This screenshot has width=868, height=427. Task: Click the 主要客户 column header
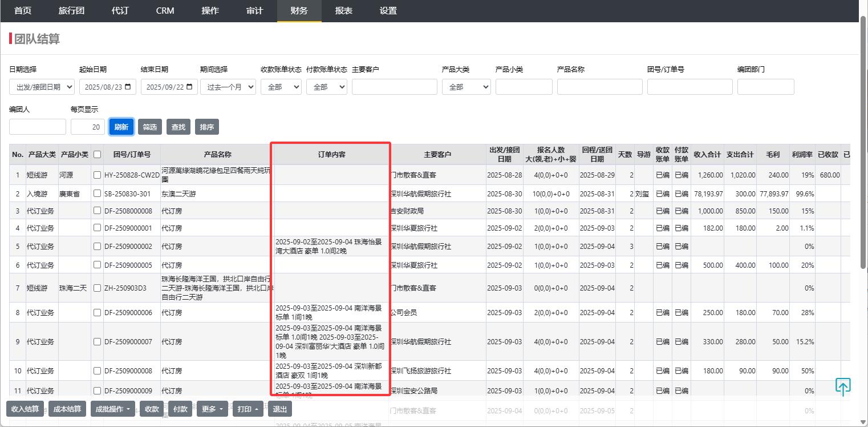(437, 155)
